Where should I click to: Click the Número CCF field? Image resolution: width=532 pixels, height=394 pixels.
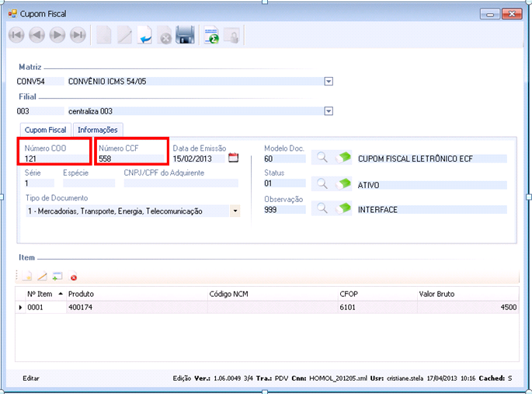pos(130,159)
